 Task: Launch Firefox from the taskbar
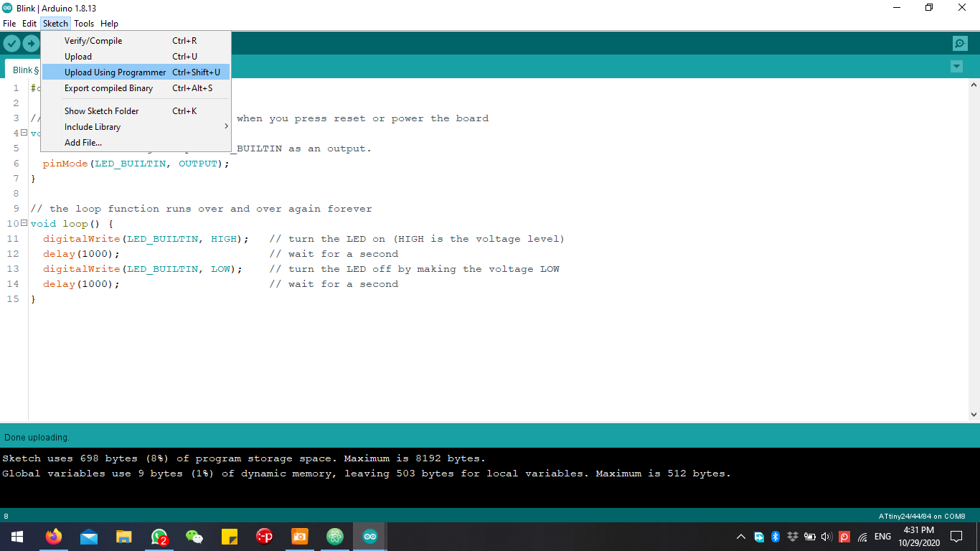54,537
